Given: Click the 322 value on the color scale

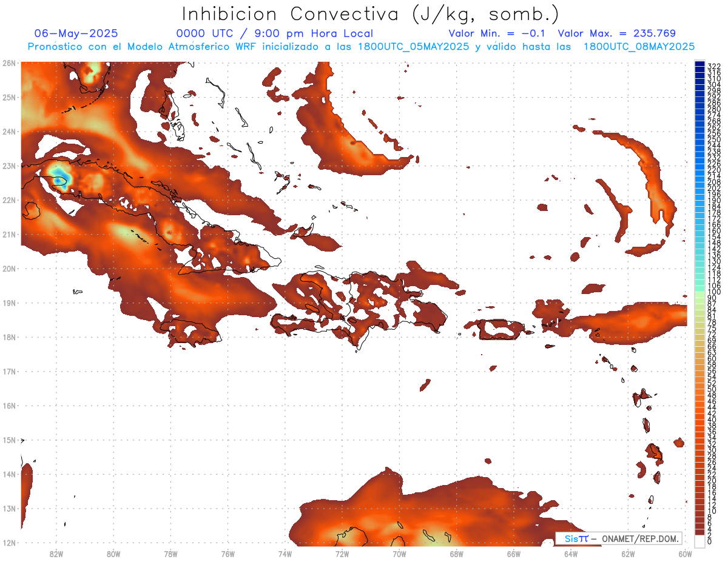Looking at the screenshot, I should (713, 66).
